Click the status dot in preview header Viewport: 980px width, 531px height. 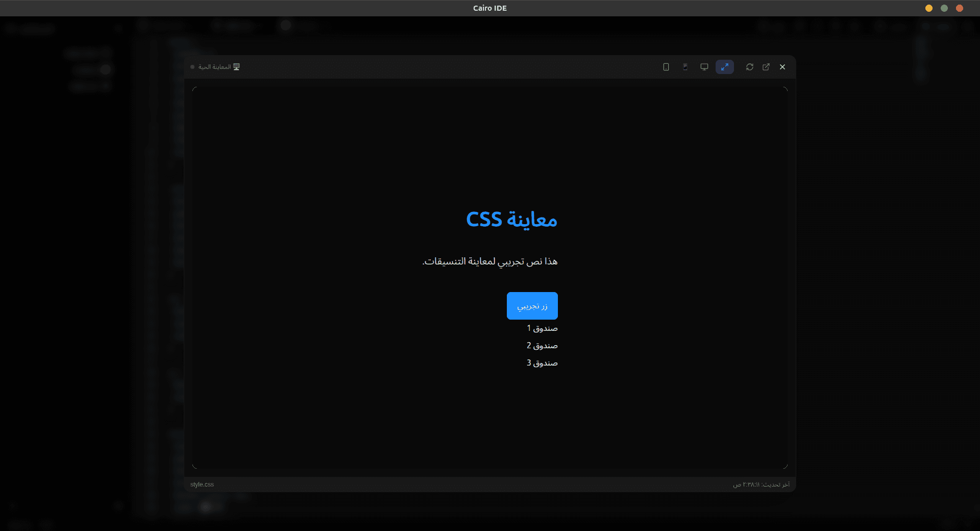pyautogui.click(x=192, y=67)
